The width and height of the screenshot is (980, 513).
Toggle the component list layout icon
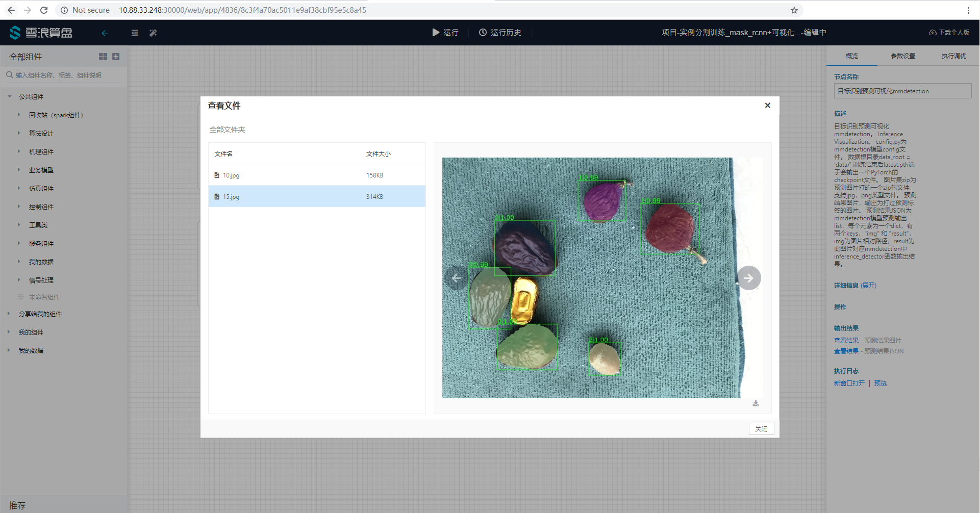pos(135,33)
